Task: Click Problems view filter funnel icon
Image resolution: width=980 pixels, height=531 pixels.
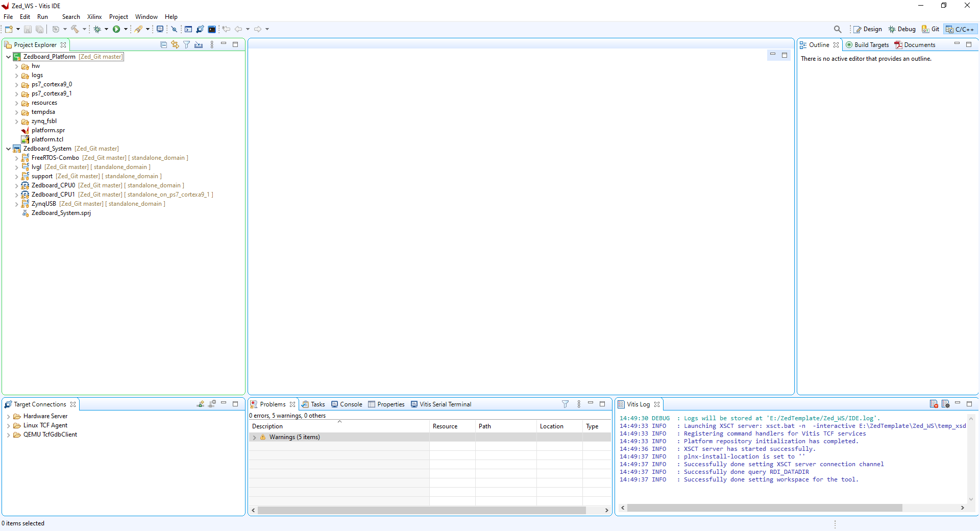Action: click(x=565, y=404)
